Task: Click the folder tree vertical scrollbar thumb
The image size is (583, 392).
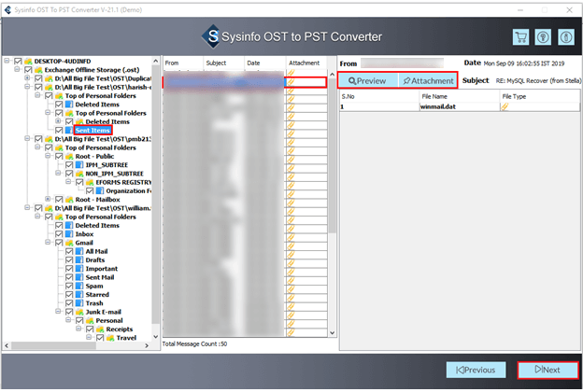Action: click(155, 195)
